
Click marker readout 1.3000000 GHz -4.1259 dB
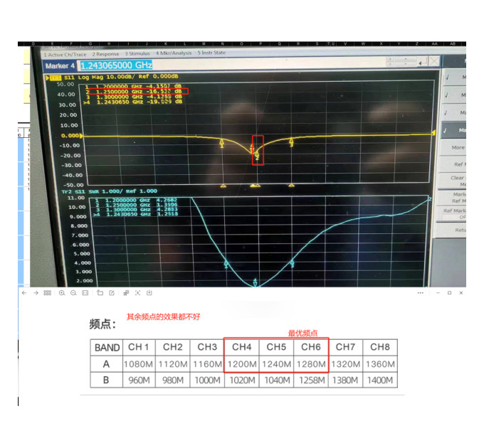(134, 97)
